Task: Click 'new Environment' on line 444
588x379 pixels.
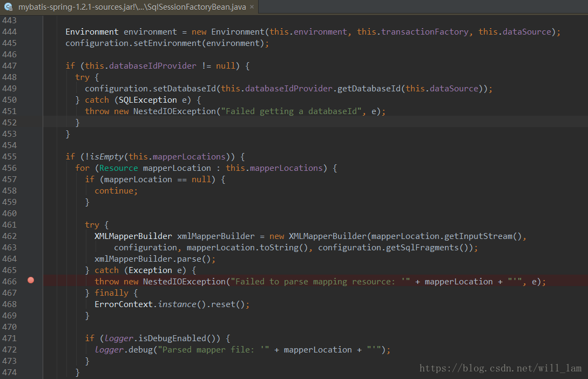Action: pyautogui.click(x=228, y=32)
